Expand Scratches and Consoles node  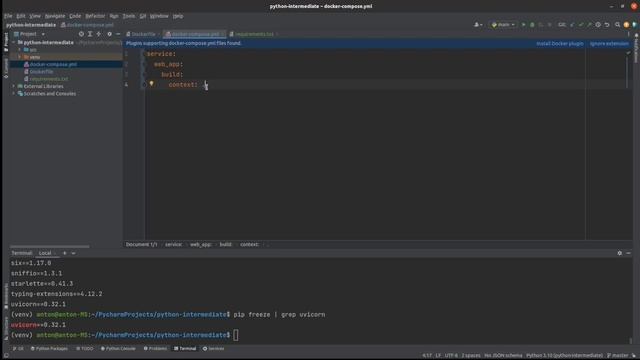click(14, 94)
